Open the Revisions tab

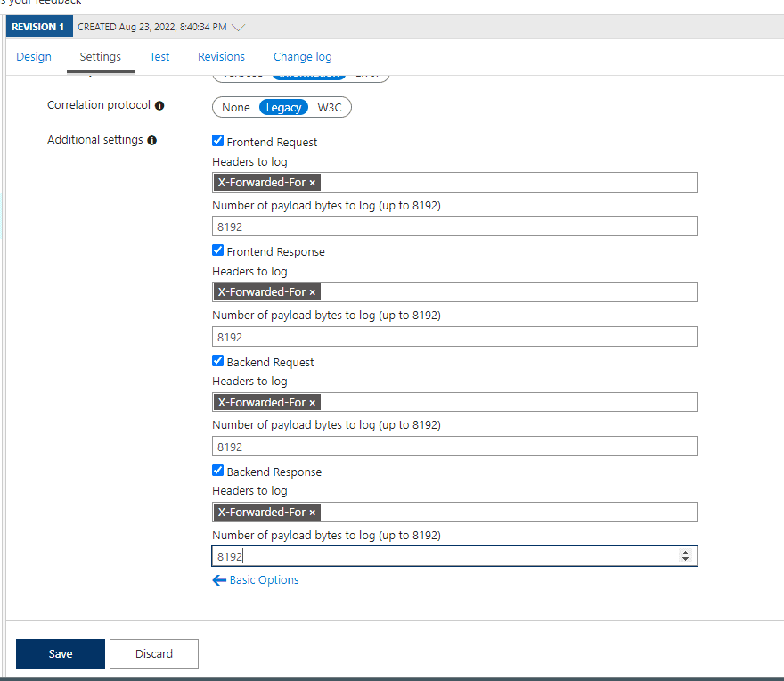[x=222, y=56]
